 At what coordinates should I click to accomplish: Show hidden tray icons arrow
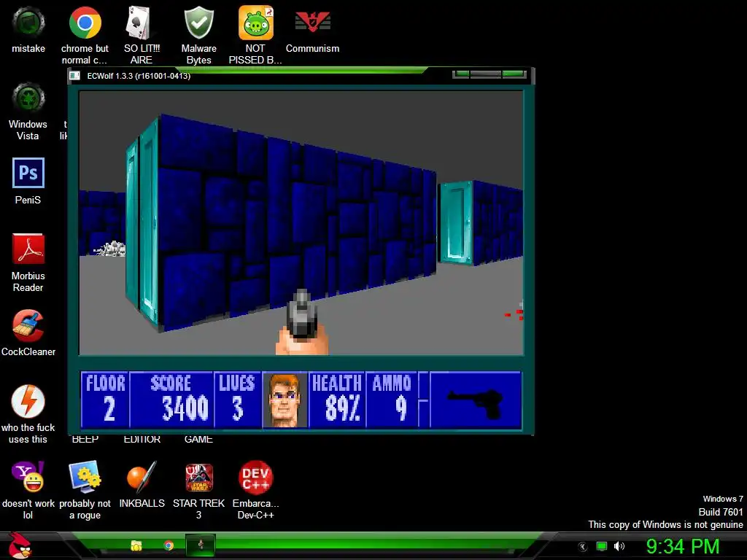(x=583, y=547)
